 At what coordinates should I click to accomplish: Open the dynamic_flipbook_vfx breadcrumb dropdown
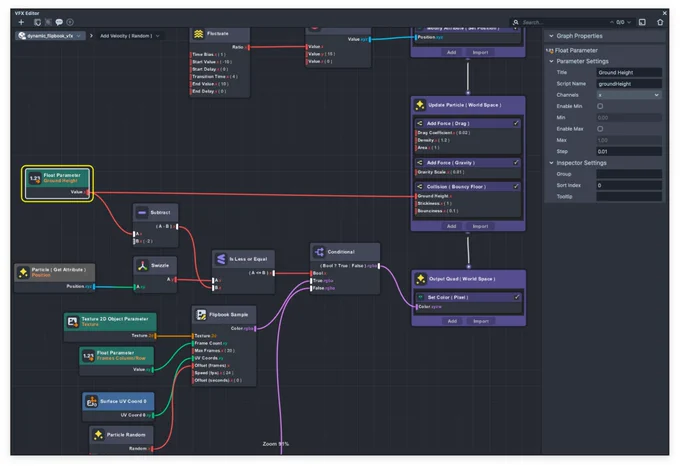click(x=79, y=36)
